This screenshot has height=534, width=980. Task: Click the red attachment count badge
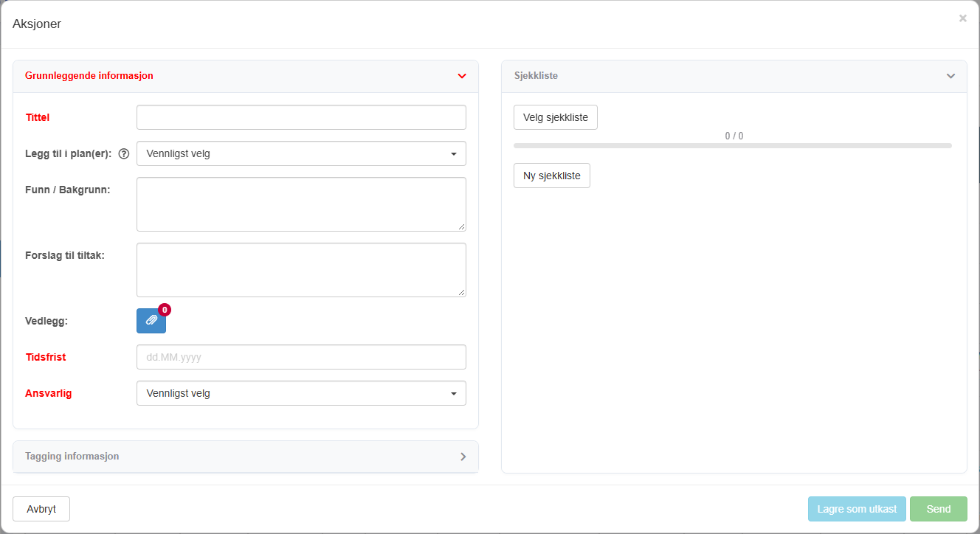[x=165, y=310]
